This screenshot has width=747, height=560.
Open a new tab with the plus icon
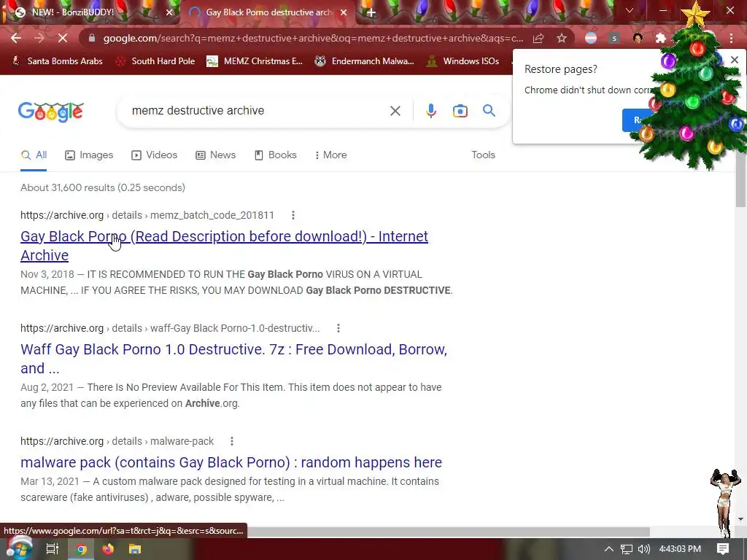point(371,12)
